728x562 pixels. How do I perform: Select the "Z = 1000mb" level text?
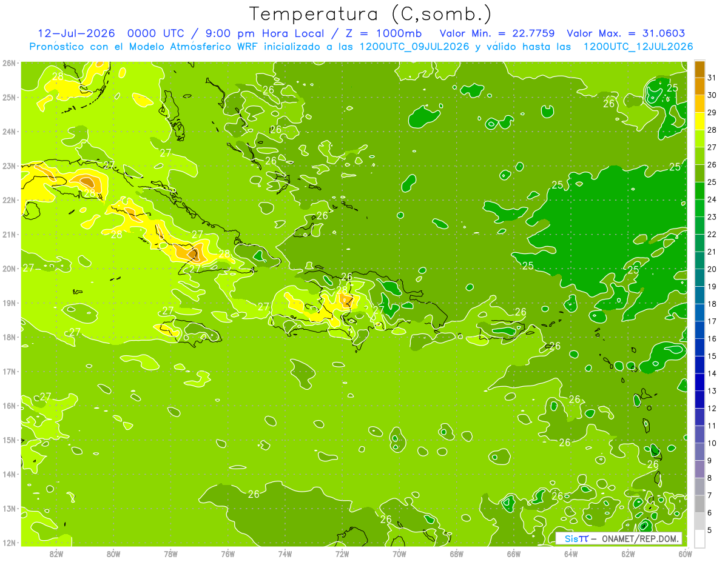pos(385,33)
